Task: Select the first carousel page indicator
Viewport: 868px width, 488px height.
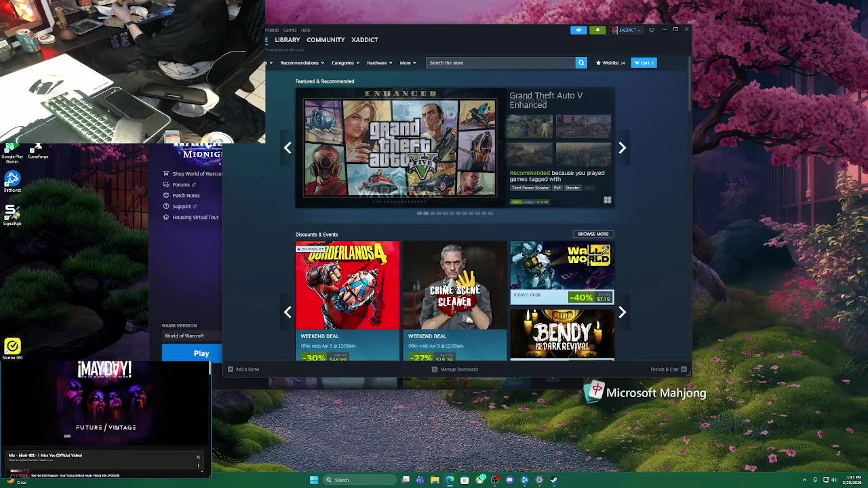Action: click(419, 213)
